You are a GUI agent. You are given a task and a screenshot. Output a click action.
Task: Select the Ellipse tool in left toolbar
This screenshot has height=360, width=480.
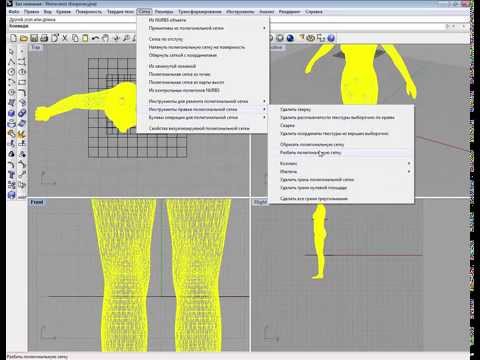(x=22, y=72)
